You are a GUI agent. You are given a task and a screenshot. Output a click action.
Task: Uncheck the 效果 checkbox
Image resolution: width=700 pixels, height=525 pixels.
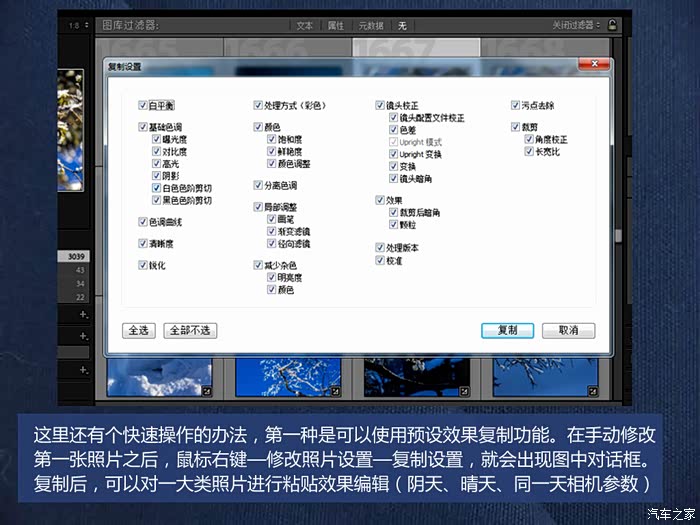pos(380,200)
